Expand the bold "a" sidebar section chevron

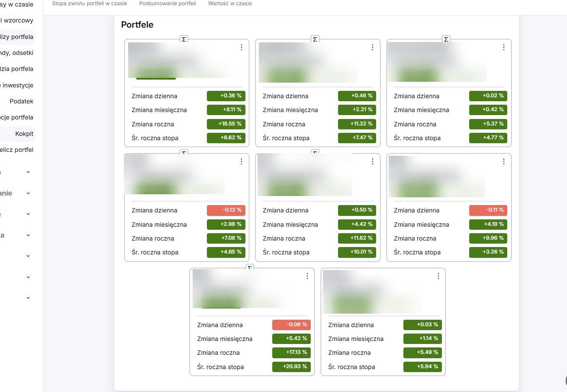[28, 235]
